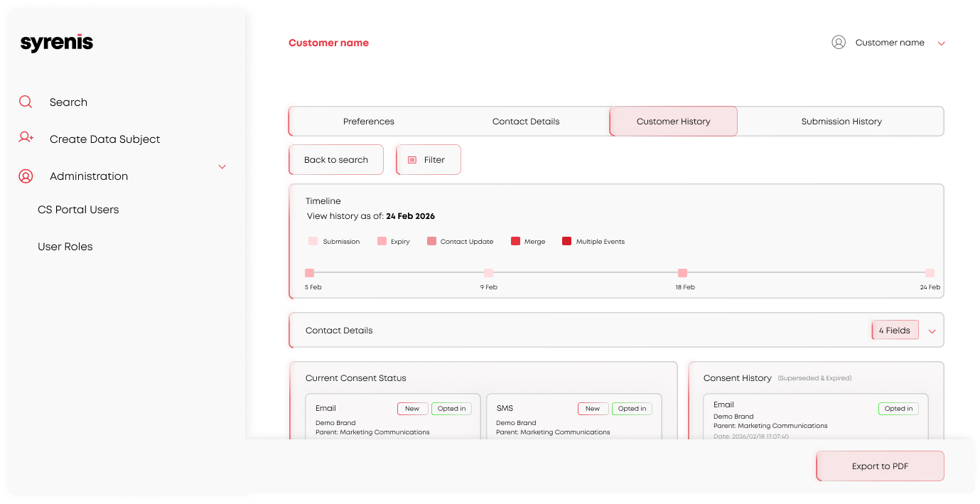Image resolution: width=980 pixels, height=504 pixels.
Task: Click the user profile icon near Customer name
Action: pos(839,42)
